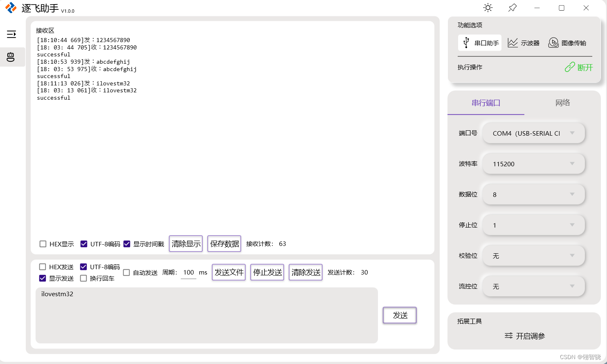Open the 校验位 parity selection dropdown
The image size is (607, 364).
(x=533, y=255)
